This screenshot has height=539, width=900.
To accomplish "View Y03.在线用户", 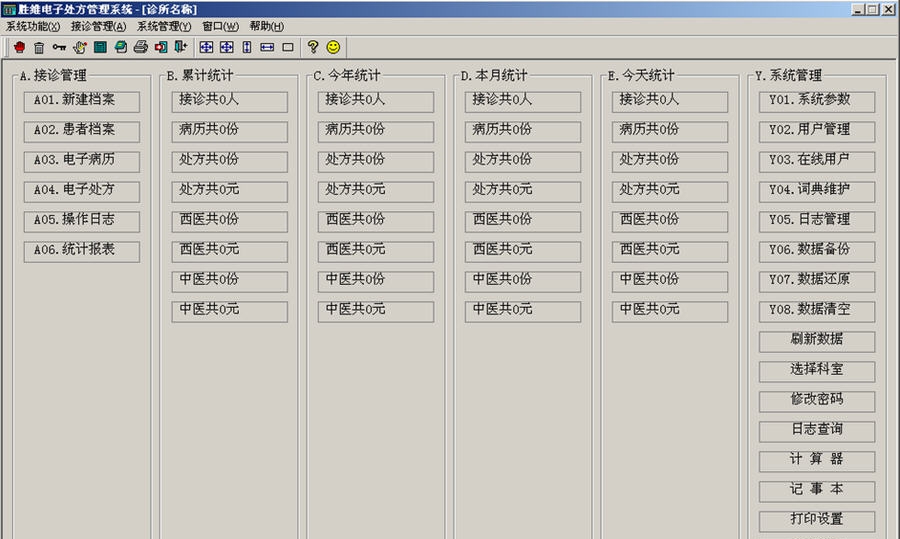I will 817,161.
